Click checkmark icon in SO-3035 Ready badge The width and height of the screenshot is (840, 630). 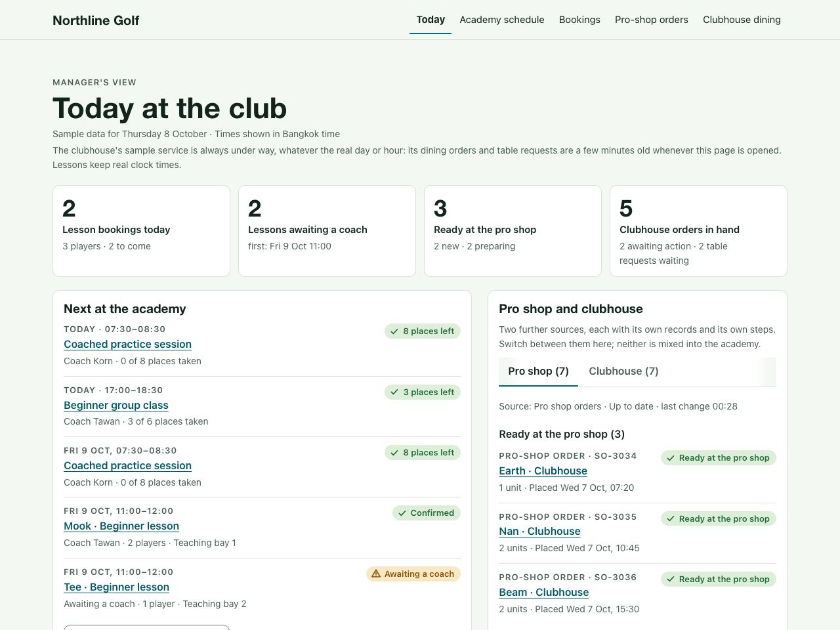tap(671, 519)
